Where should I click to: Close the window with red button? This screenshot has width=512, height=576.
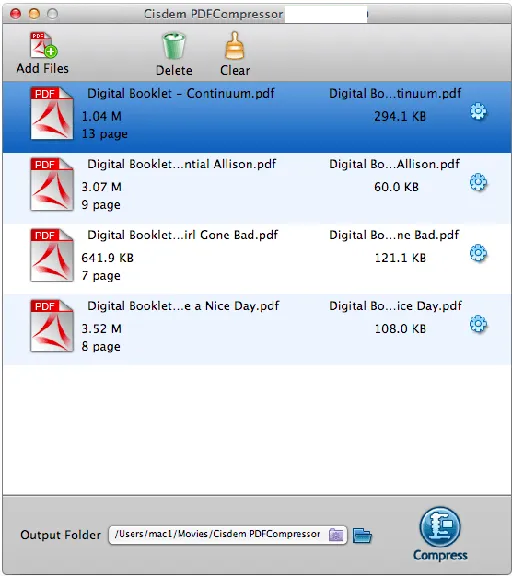[15, 14]
